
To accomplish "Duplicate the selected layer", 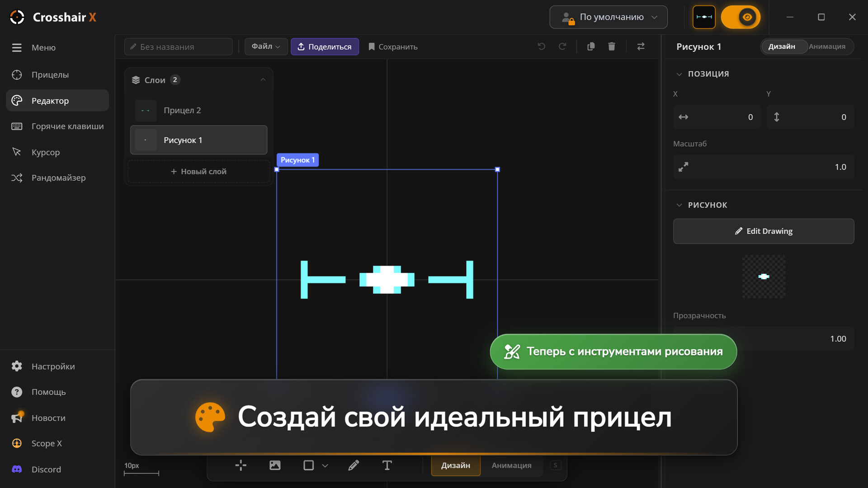I will [x=591, y=47].
